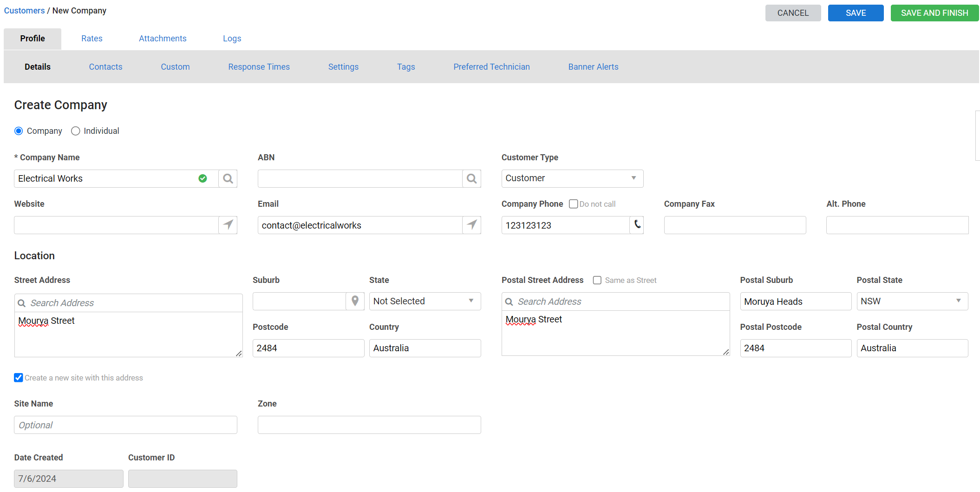Click the street Search Address field
This screenshot has height=492, width=980.
coord(128,303)
